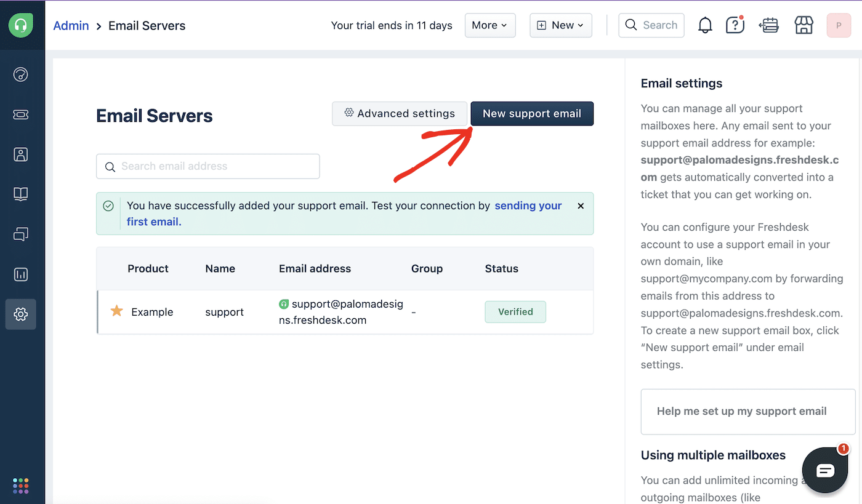Expand the More dropdown menu

click(490, 25)
